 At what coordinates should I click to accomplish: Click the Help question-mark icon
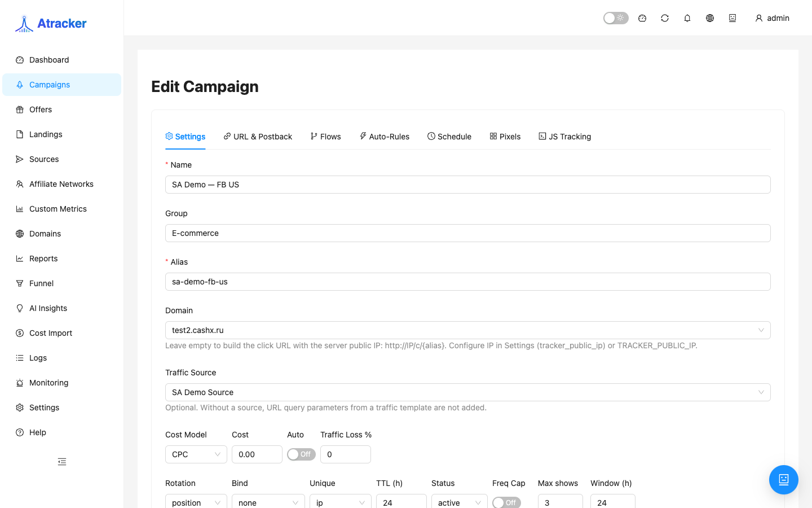20,432
